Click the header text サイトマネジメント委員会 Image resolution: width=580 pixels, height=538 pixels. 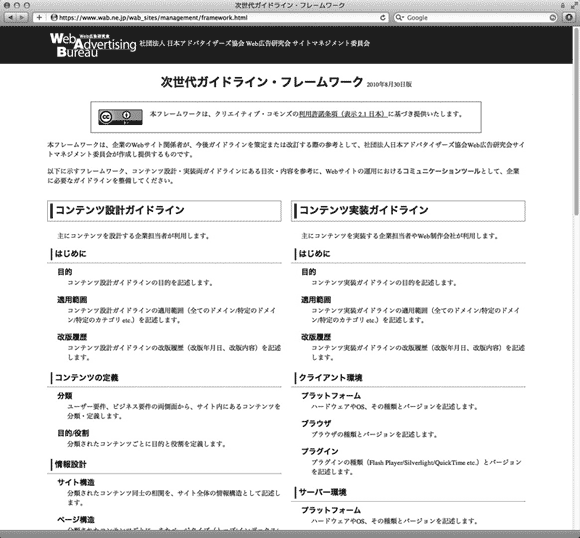(331, 43)
